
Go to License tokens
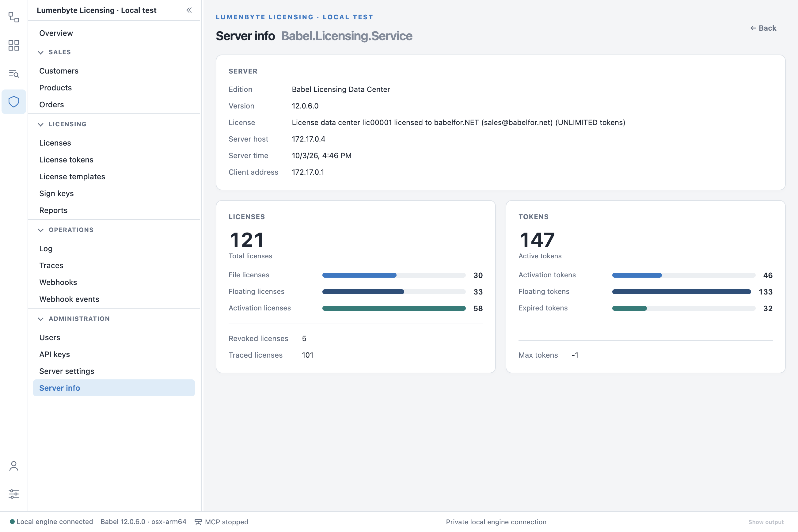(114, 160)
